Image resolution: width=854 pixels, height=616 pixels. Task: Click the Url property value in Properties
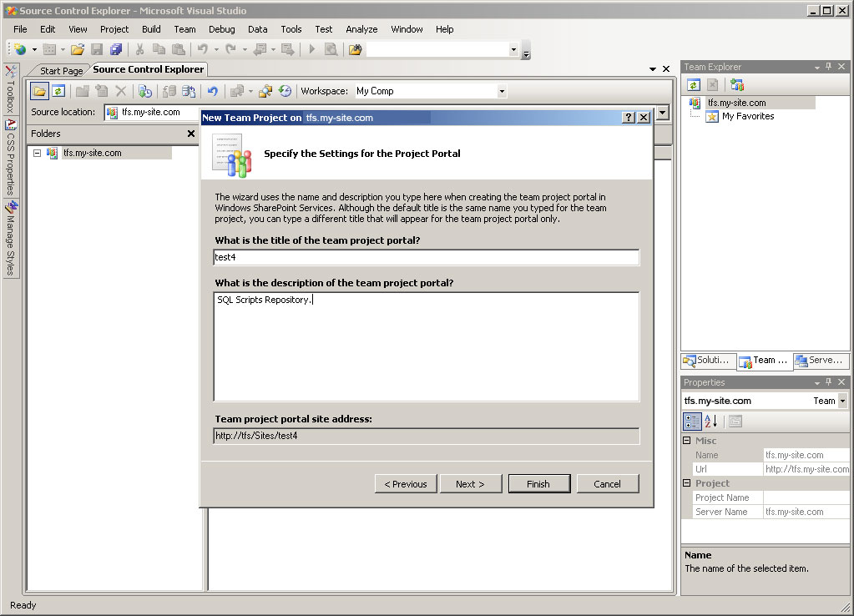[x=806, y=469]
